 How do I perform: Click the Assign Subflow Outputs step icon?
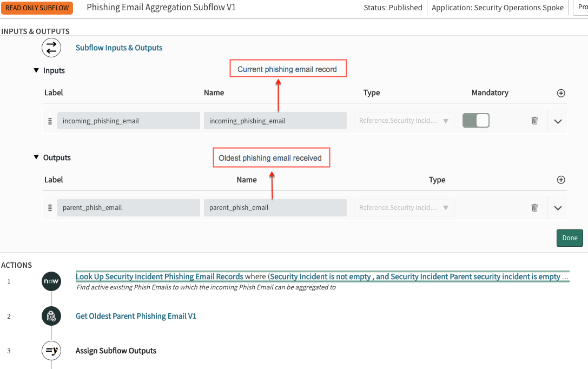point(51,351)
